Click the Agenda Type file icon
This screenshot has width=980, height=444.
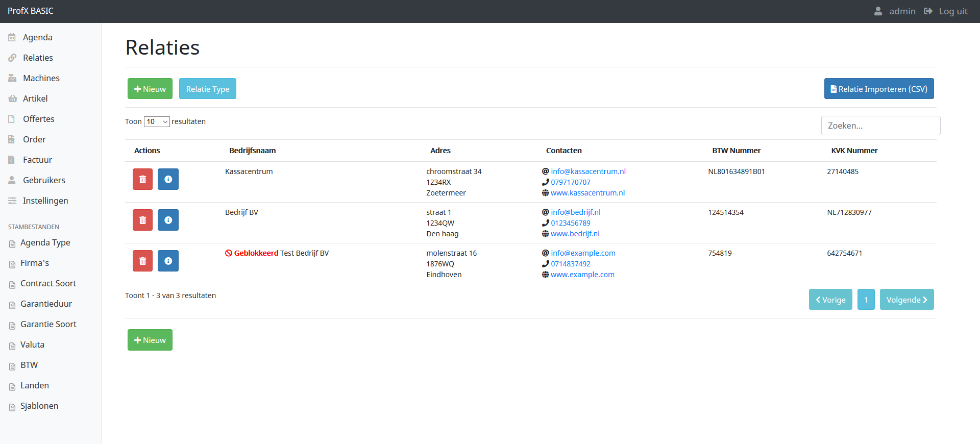pos(12,244)
